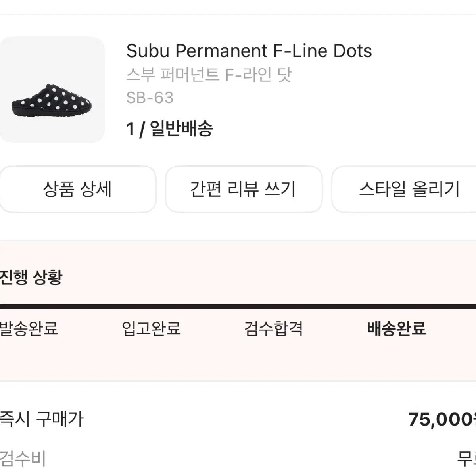Screen dimensions: 476x476
Task: Click the 즉시 구매가 price label
Action: (42, 419)
